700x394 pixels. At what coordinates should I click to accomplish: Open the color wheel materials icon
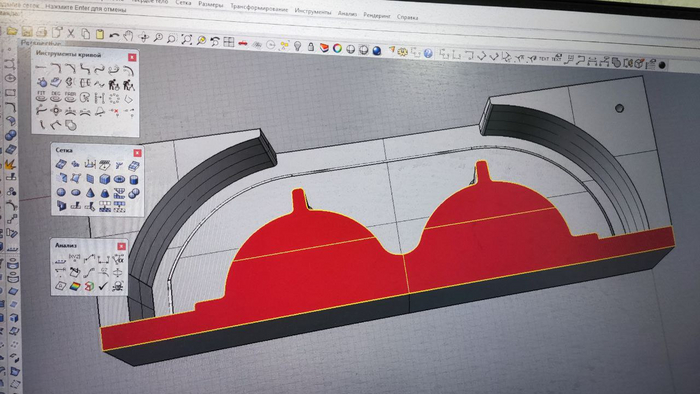pyautogui.click(x=338, y=48)
